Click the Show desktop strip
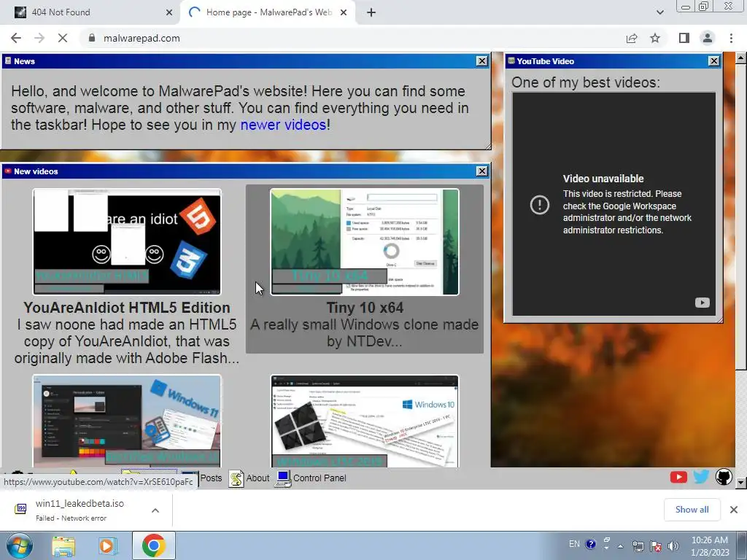This screenshot has height=560, width=747. [x=742, y=545]
